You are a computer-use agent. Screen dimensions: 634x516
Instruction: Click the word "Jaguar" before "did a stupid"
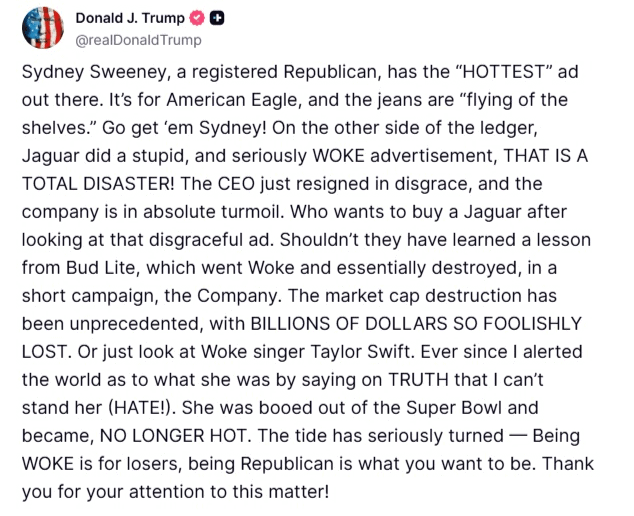(x=51, y=156)
